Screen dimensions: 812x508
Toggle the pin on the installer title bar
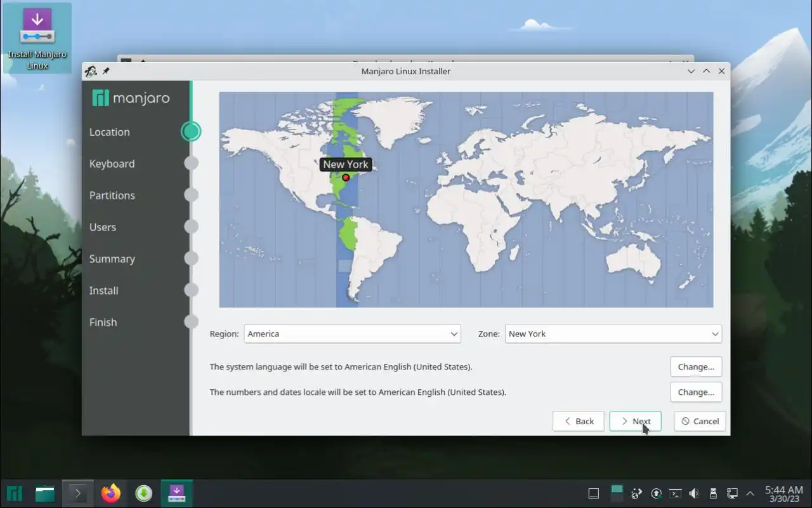pyautogui.click(x=106, y=71)
